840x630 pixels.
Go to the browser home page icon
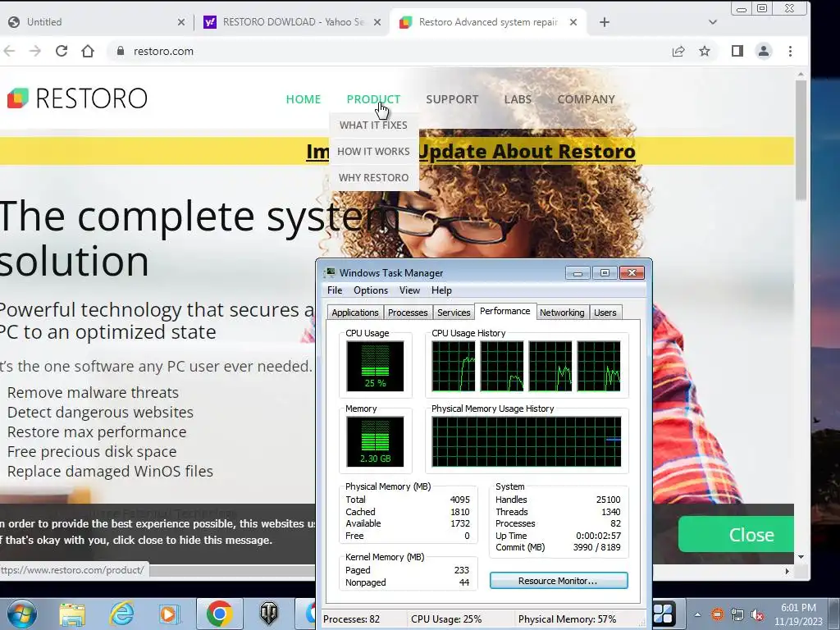click(x=88, y=51)
